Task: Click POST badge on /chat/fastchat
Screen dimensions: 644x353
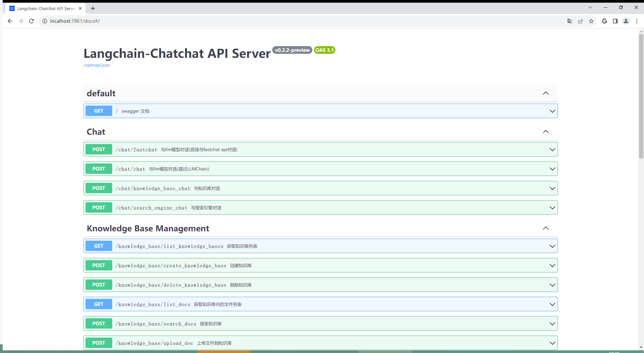Action: 99,149
